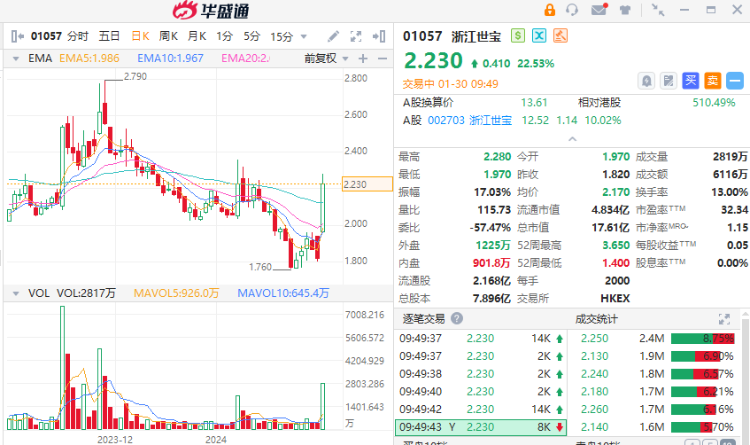This screenshot has width=750, height=445.
Task: Click the 09:49:38 trade row
Action: (x=481, y=374)
